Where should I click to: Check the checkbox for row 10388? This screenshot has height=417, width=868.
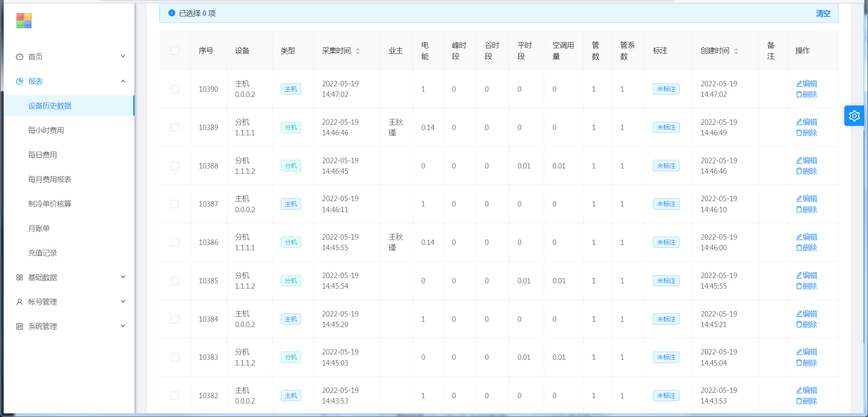[175, 166]
